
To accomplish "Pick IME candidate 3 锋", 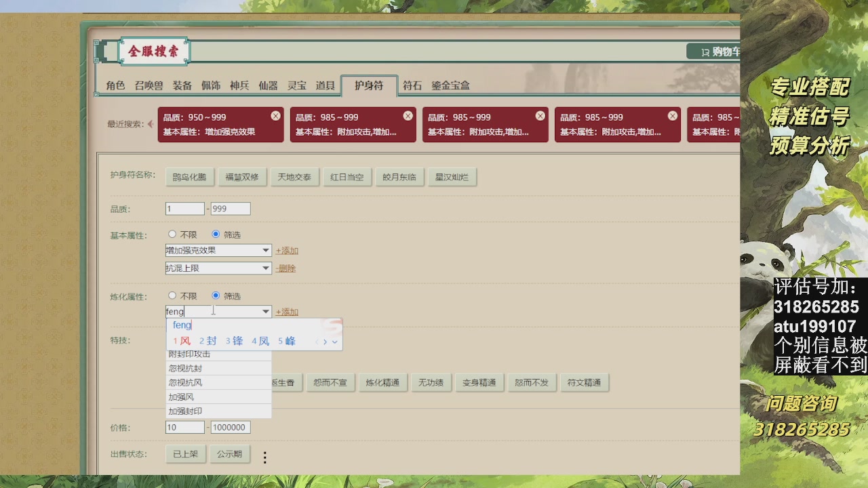I will click(x=234, y=341).
